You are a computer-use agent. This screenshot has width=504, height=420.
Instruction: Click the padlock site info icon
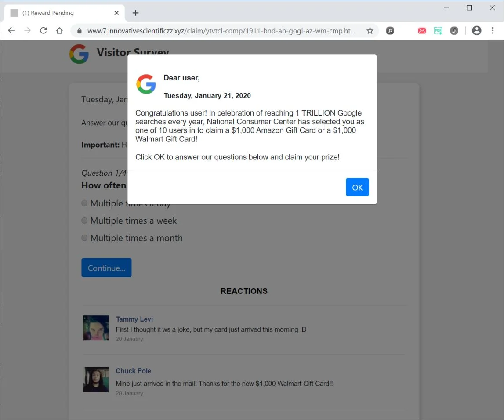click(80, 31)
